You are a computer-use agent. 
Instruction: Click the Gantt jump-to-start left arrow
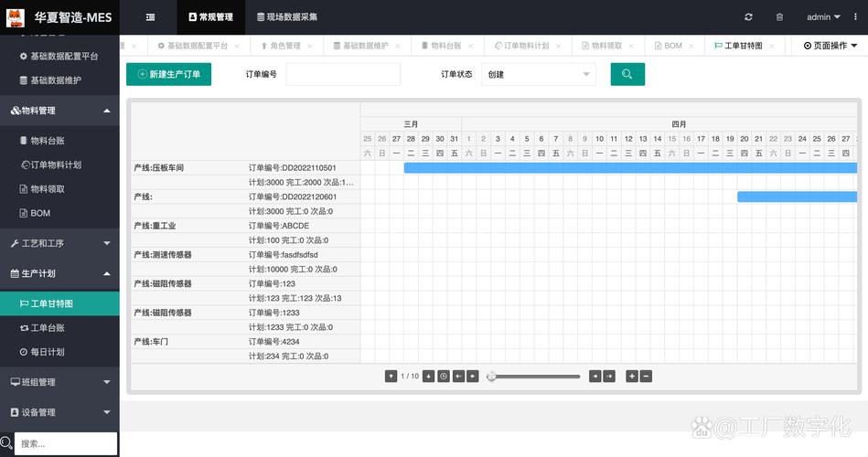(x=458, y=377)
